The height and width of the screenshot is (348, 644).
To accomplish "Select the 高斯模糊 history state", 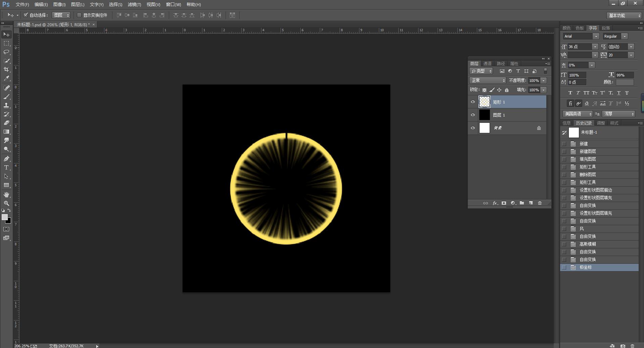I will point(599,244).
